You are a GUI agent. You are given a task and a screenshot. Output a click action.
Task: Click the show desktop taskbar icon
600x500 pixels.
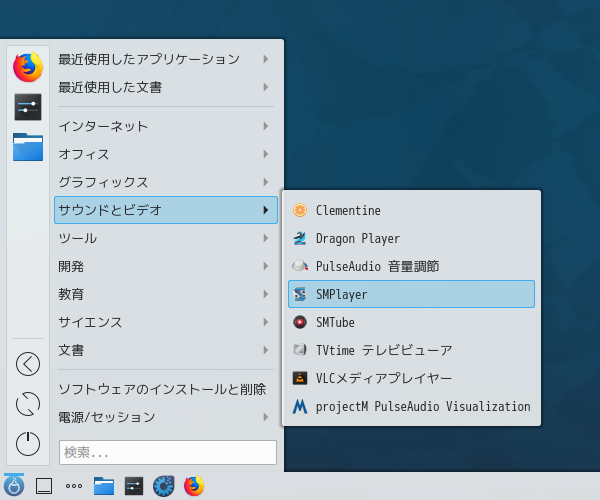point(44,486)
